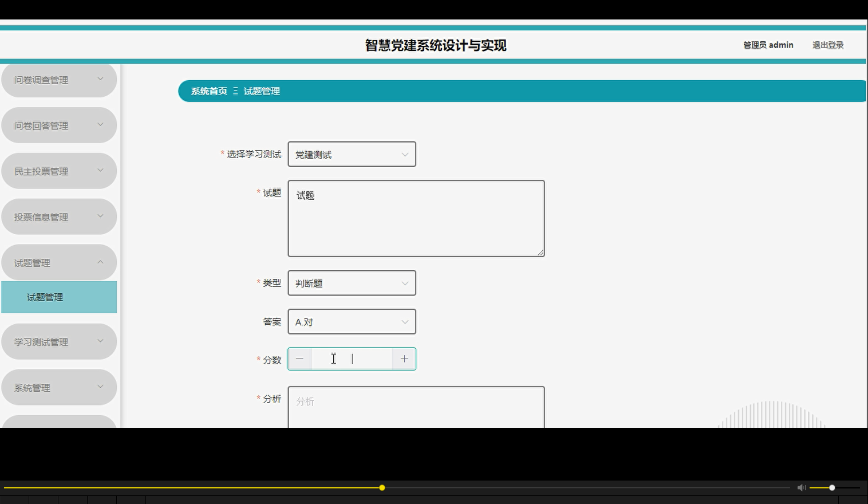
Task: Open the 选择学习测试 dropdown showing 党建测试
Action: (x=352, y=154)
